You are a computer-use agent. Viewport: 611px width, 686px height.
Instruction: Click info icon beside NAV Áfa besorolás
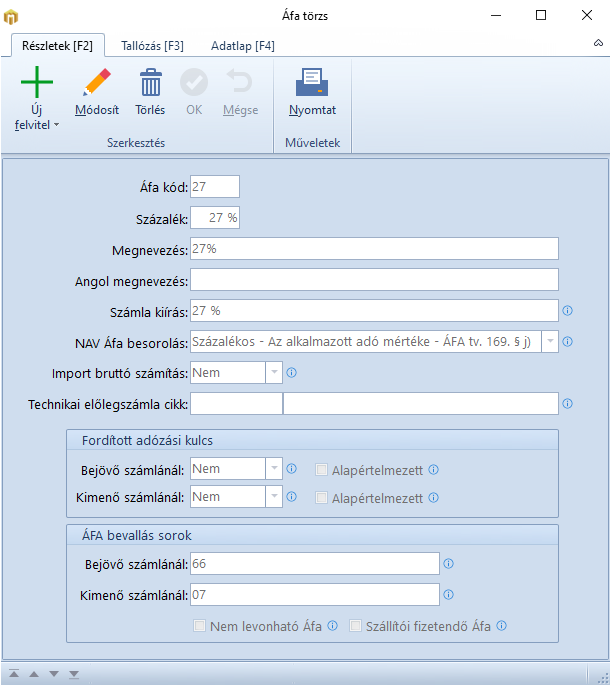567,342
